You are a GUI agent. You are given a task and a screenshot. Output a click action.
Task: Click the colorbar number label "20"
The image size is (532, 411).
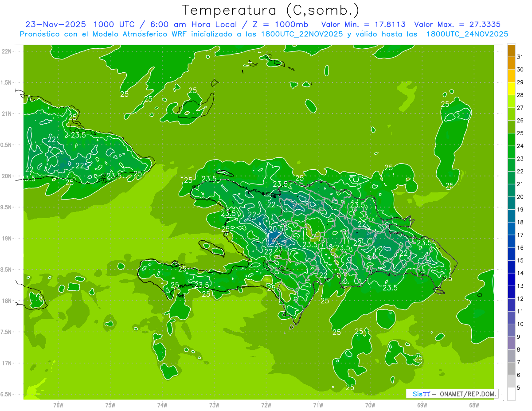[520, 197]
